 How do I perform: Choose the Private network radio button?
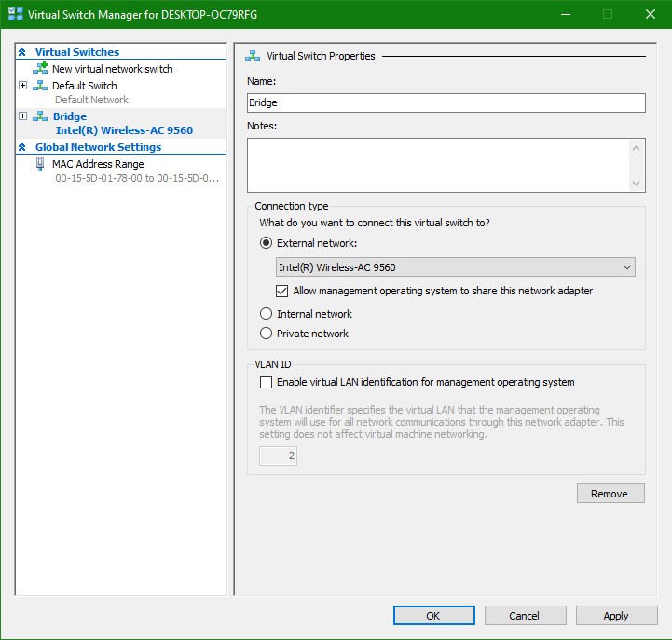(x=267, y=334)
